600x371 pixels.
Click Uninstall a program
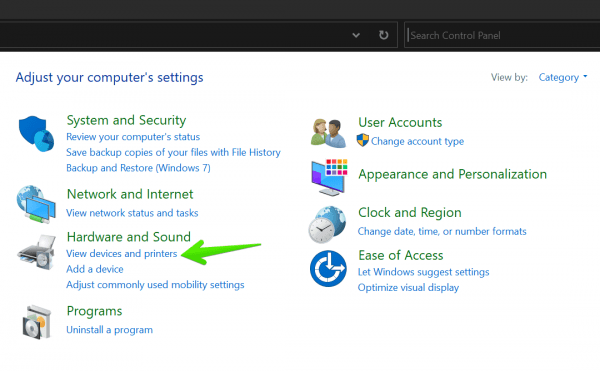coord(109,330)
